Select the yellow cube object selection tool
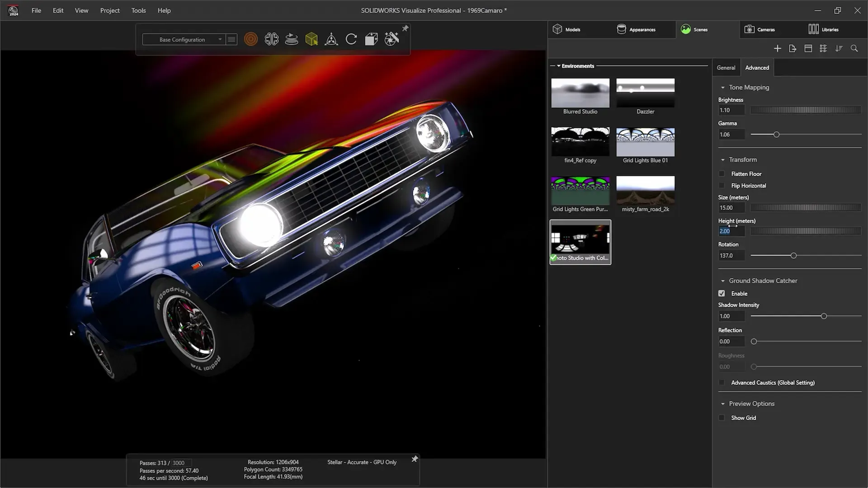This screenshot has height=488, width=868. pos(311,39)
